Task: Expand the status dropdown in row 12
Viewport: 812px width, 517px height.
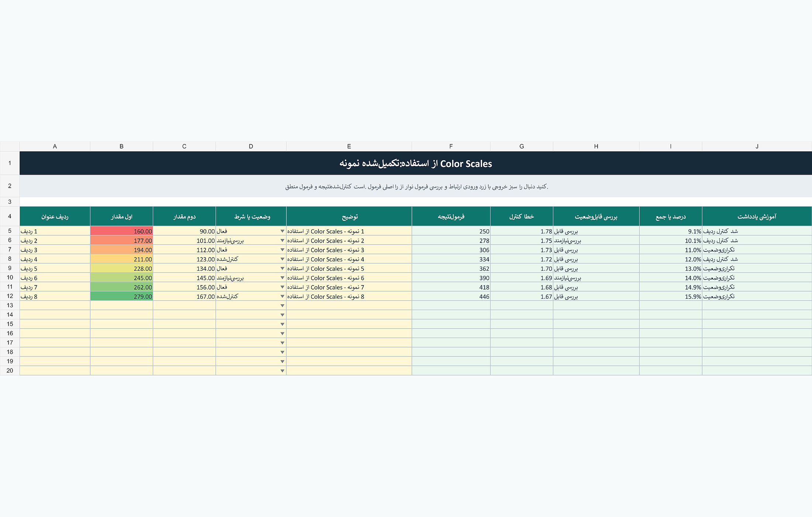Action: (x=282, y=297)
